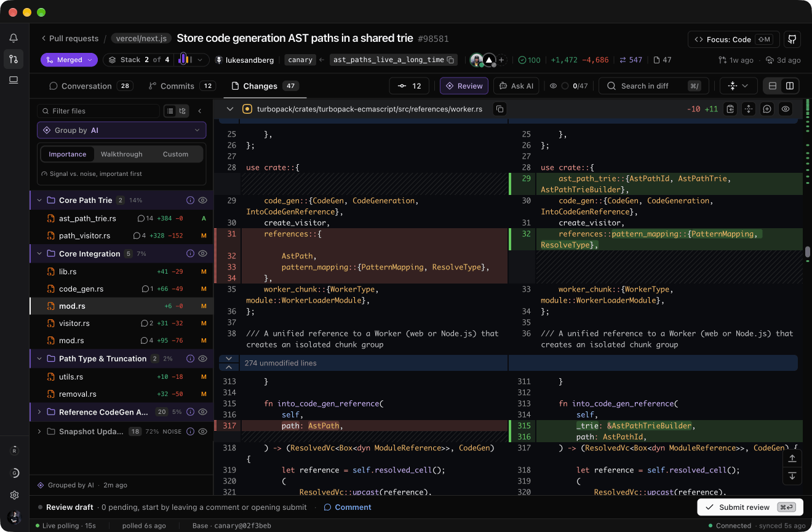812x532 pixels.
Task: Collapse the Core Path Trie group
Action: coord(39,200)
